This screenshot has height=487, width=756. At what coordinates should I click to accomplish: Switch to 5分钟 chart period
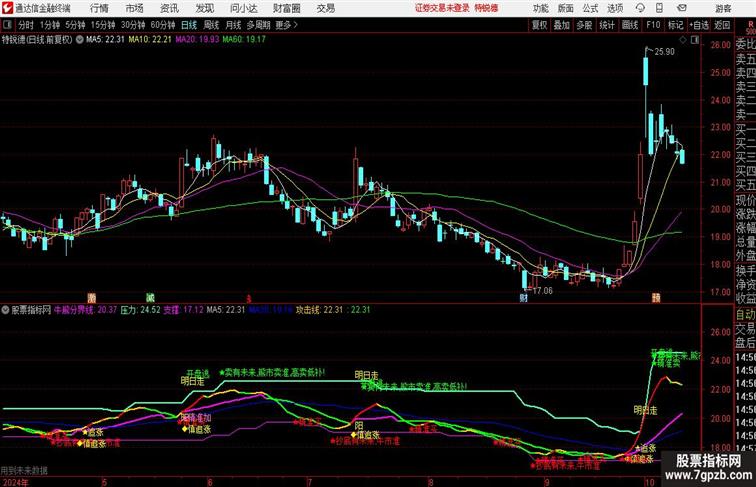pyautogui.click(x=75, y=25)
